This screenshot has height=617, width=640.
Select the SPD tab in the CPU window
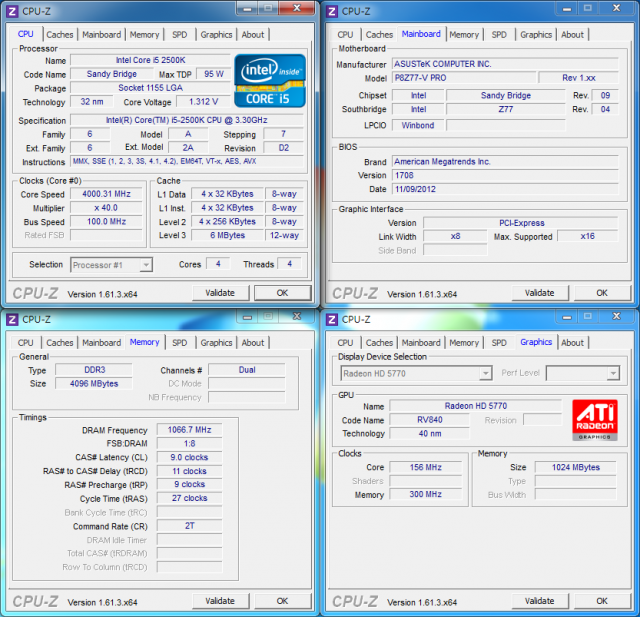coord(180,35)
